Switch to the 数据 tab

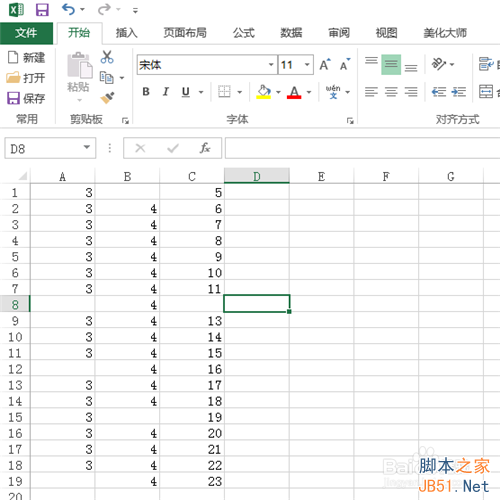point(291,33)
